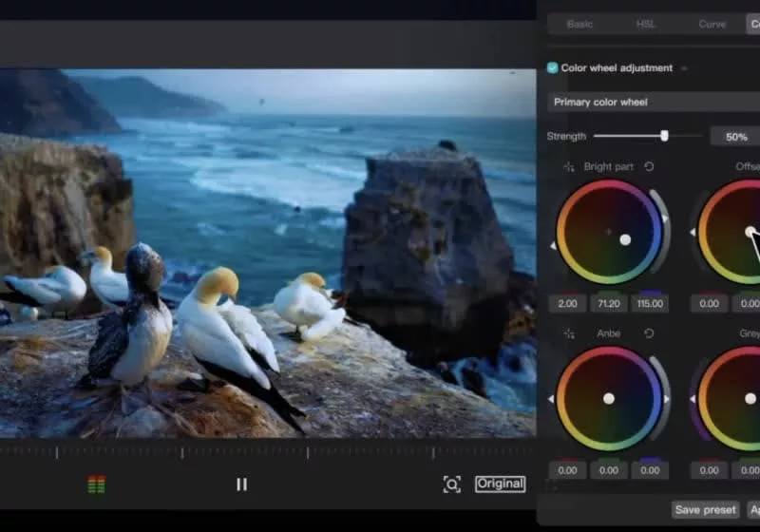
Task: Click the zoom-to-fit preview icon
Action: click(452, 484)
